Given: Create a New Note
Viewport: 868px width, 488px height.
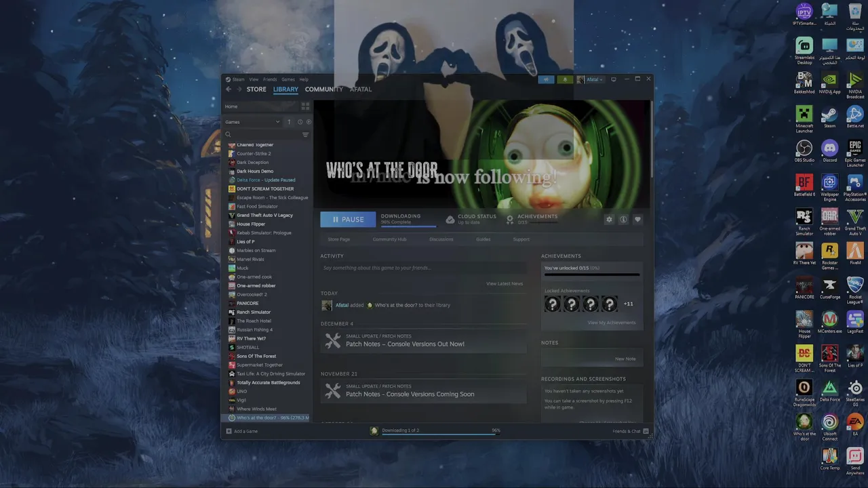Looking at the screenshot, I should click(625, 359).
